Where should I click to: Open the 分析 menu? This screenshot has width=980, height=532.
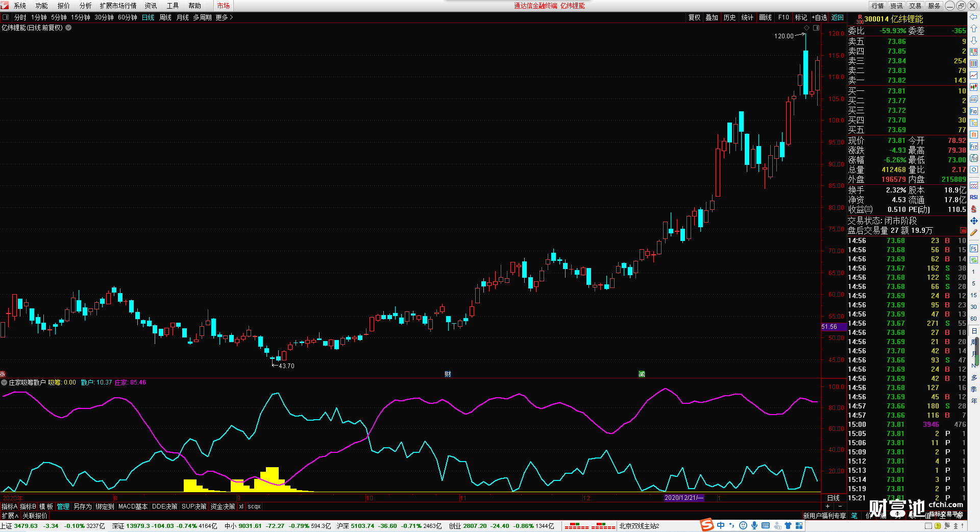click(x=86, y=6)
